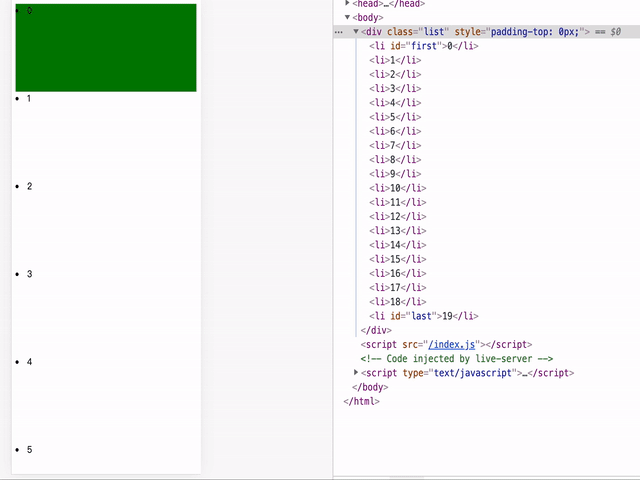
Task: Select the li 8 node
Action: (395, 160)
